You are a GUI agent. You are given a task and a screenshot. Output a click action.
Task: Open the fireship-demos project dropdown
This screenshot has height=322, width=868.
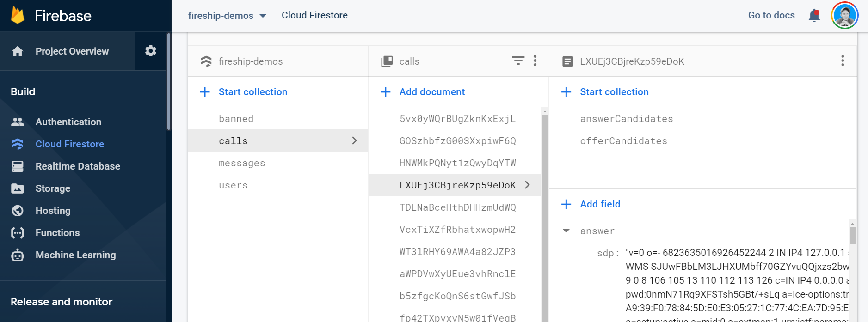tap(227, 16)
